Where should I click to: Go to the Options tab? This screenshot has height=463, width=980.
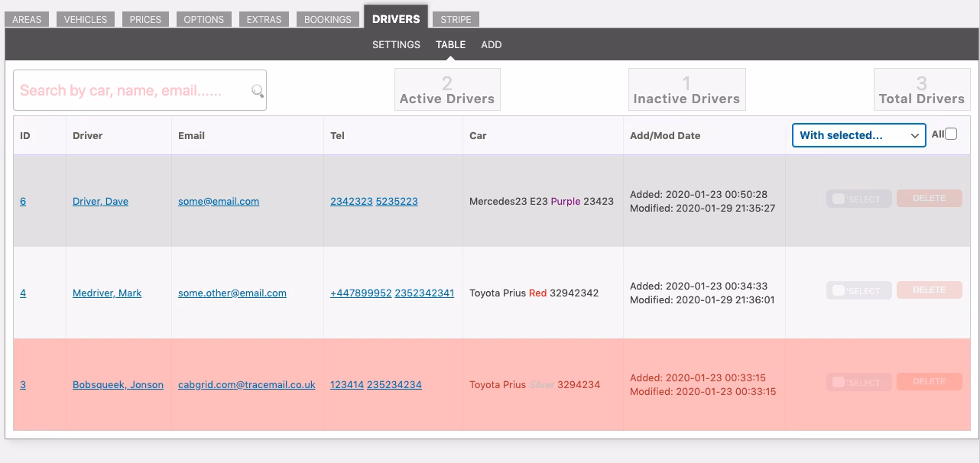(204, 19)
